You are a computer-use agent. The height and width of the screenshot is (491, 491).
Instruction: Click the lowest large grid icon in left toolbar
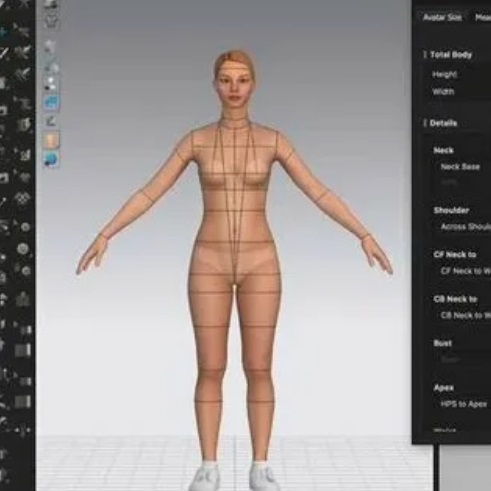(23, 401)
